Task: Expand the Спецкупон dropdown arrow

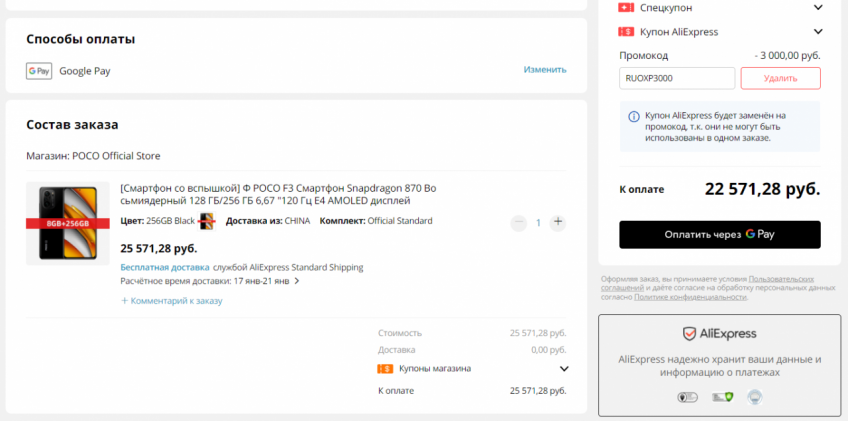Action: point(818,7)
